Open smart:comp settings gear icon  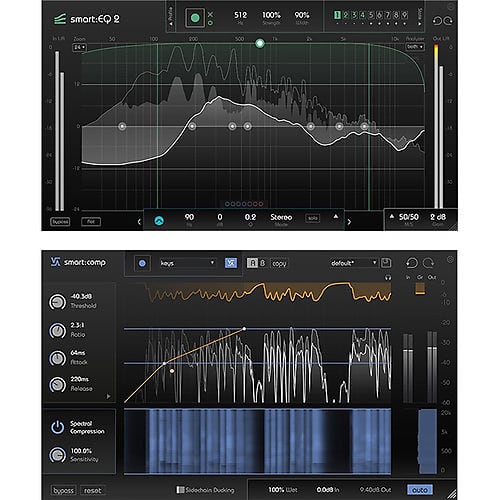450,259
